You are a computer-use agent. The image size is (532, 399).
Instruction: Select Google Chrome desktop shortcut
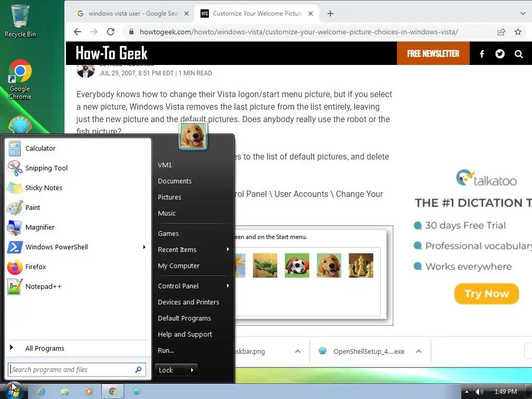20,79
